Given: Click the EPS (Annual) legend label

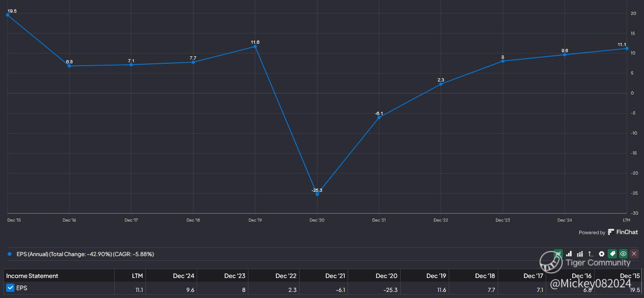Looking at the screenshot, I should 85,254.
